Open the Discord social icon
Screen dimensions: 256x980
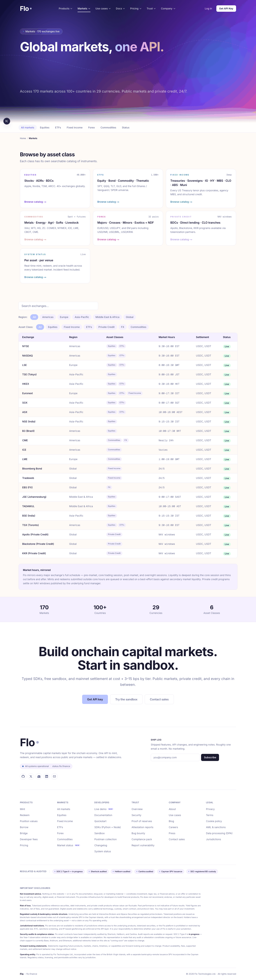(x=39, y=776)
